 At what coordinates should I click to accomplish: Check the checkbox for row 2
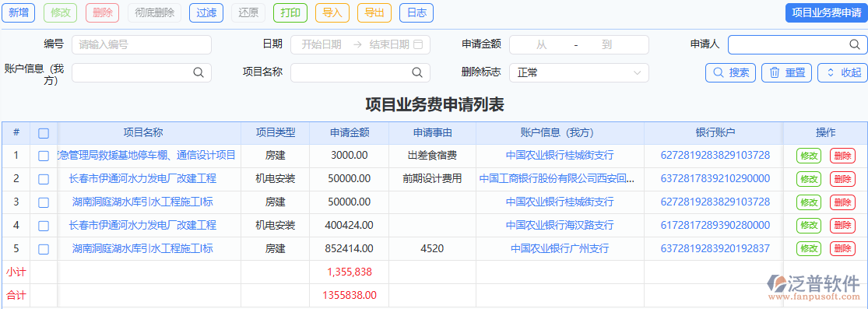point(44,180)
